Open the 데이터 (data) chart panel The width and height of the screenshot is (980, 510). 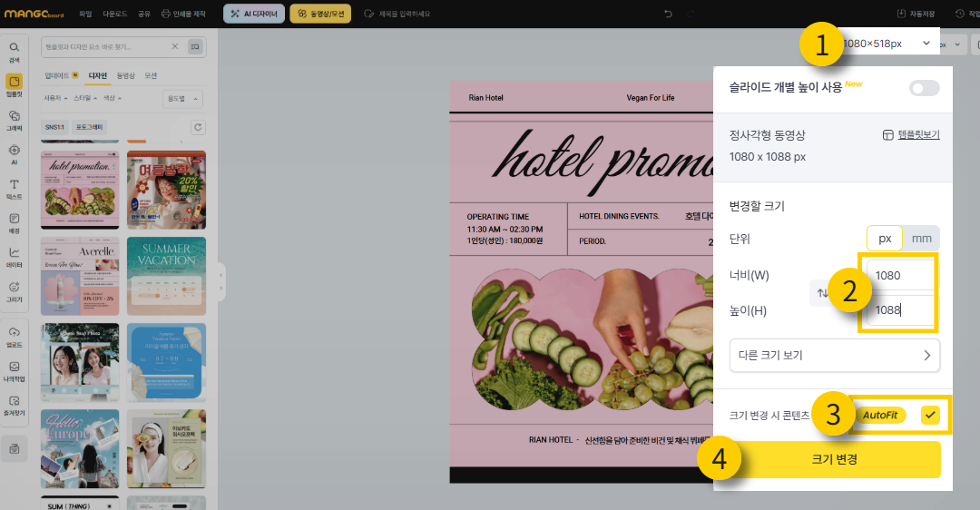[x=14, y=257]
